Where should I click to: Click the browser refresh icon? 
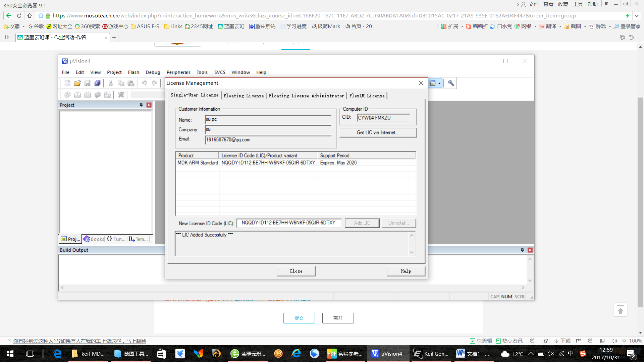click(19, 15)
